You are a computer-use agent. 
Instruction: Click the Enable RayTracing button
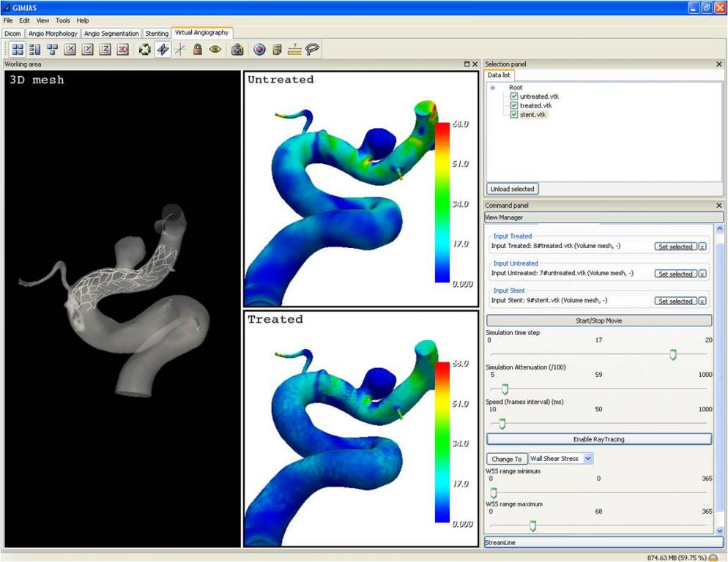(x=598, y=439)
